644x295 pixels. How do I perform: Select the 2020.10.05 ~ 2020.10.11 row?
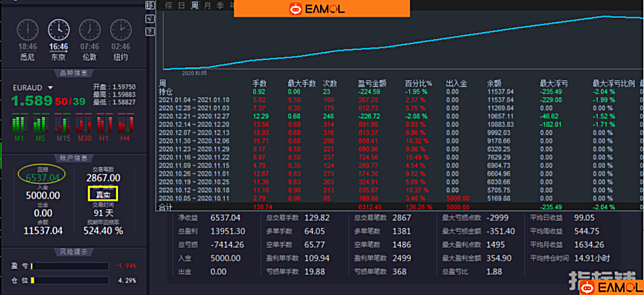(399, 198)
